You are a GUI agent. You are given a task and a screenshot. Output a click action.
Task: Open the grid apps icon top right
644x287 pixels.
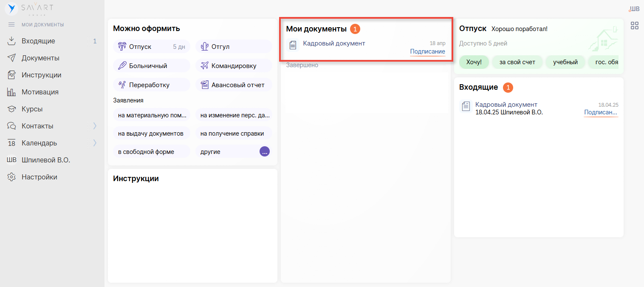[x=634, y=26]
